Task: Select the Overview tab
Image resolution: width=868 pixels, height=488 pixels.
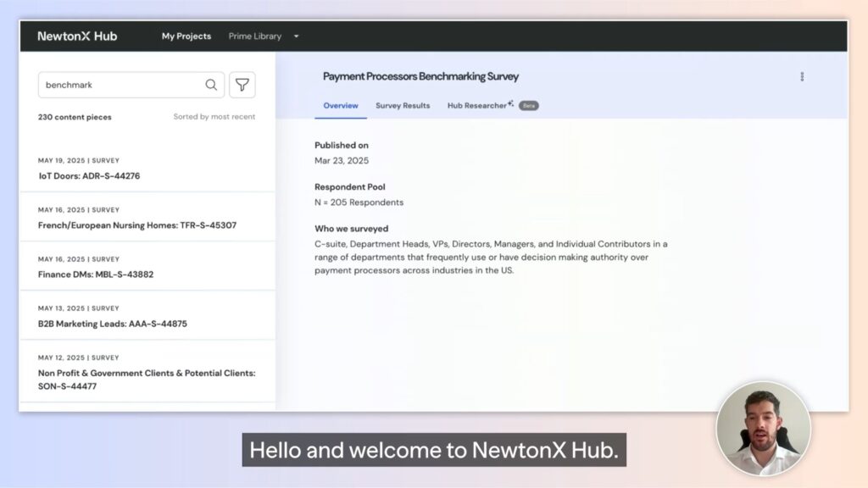Action: (x=341, y=106)
